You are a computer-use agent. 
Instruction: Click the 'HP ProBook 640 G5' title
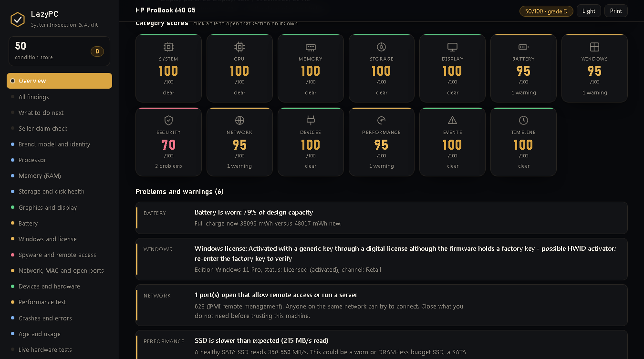165,10
